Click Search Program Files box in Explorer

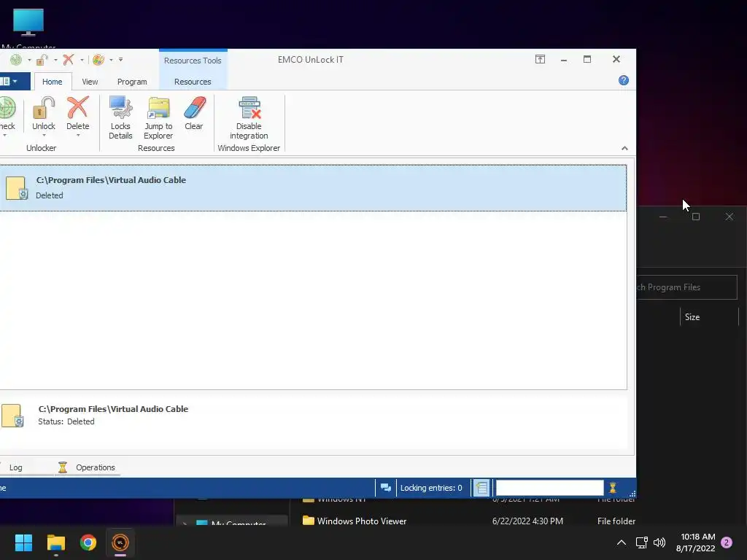pyautogui.click(x=686, y=287)
